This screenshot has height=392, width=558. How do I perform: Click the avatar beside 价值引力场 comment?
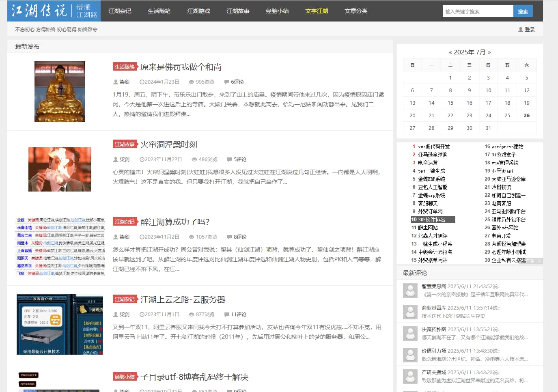click(409, 355)
